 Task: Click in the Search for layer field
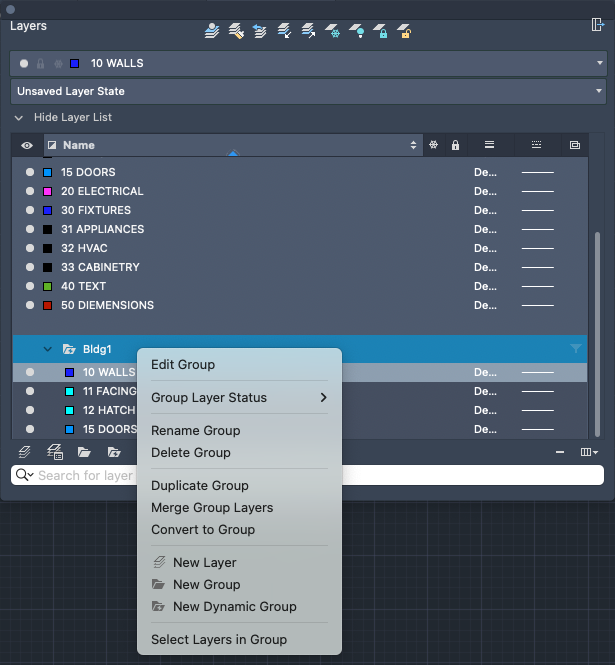point(308,475)
